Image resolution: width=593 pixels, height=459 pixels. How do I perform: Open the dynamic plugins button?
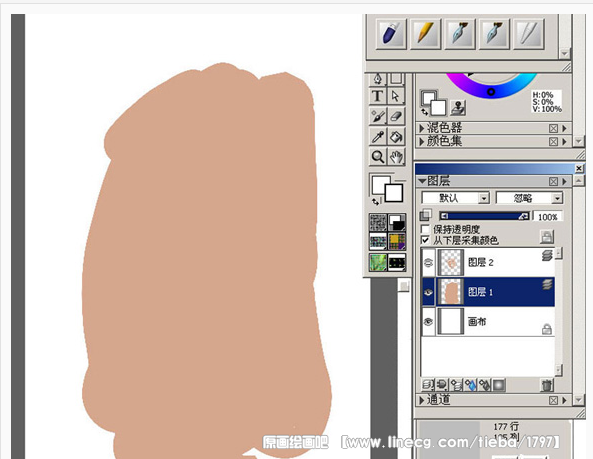[442, 385]
